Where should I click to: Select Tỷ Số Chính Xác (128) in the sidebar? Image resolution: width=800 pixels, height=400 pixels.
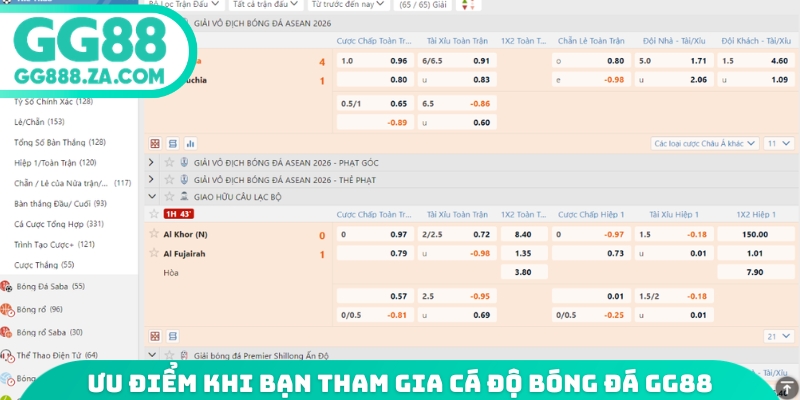point(54,102)
